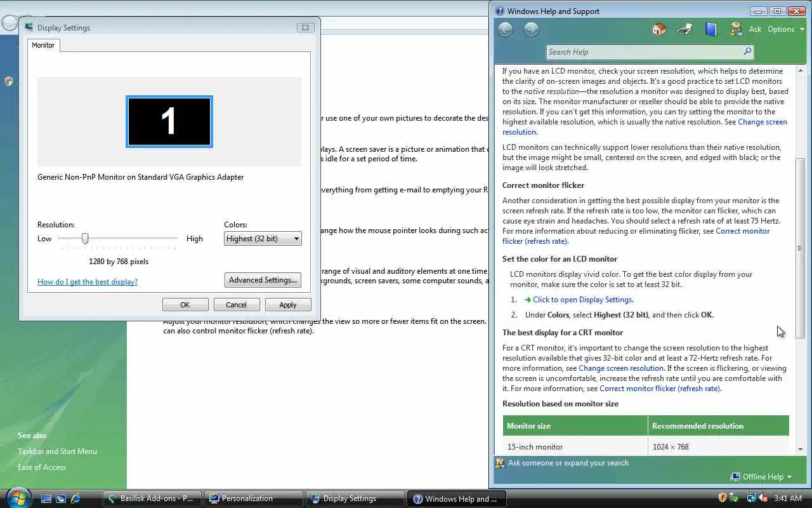
Task: Click the forward arrow in Help window
Action: (531, 29)
